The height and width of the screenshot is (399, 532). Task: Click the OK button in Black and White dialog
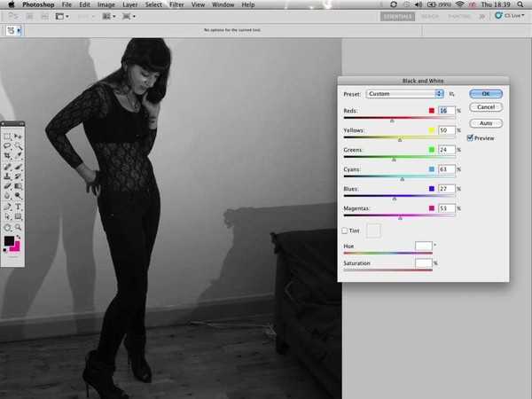(485, 93)
